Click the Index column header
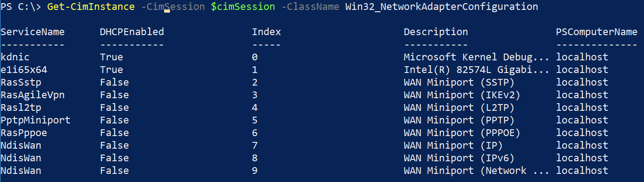The height and width of the screenshot is (182, 644). [266, 32]
